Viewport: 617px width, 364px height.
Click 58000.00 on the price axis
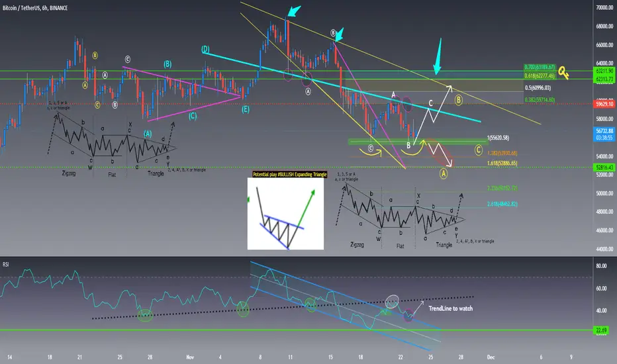coord(604,119)
